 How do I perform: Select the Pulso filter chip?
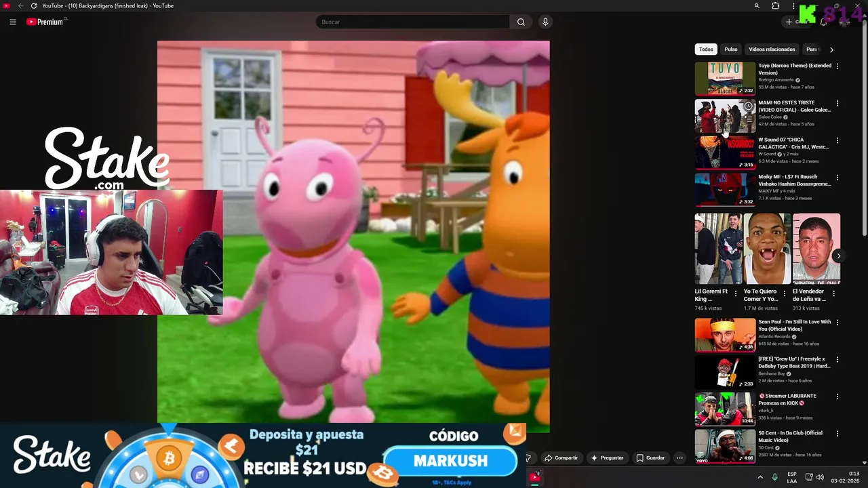coord(731,49)
